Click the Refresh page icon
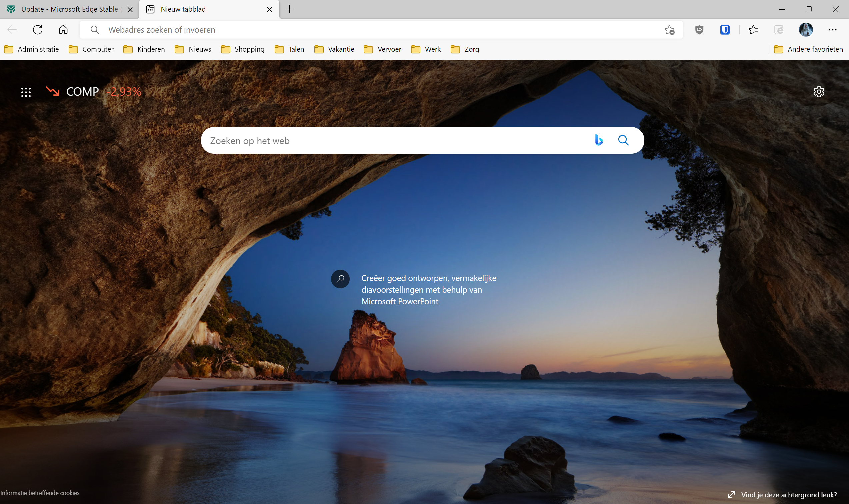This screenshot has width=849, height=504. [x=38, y=30]
